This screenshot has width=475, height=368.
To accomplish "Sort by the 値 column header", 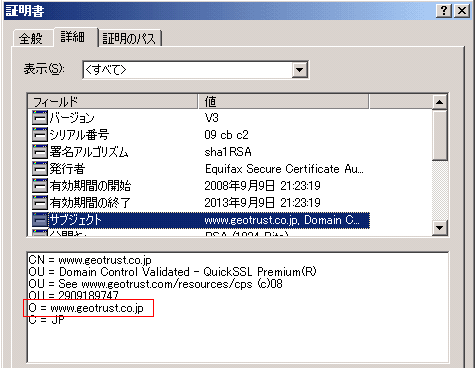I will (284, 102).
